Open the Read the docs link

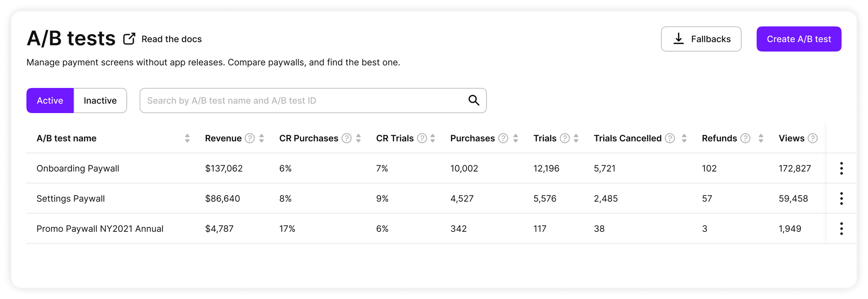(171, 39)
